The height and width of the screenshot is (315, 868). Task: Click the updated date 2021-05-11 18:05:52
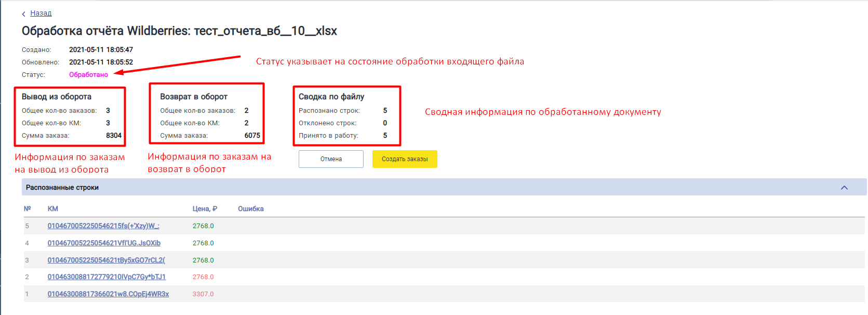(101, 62)
